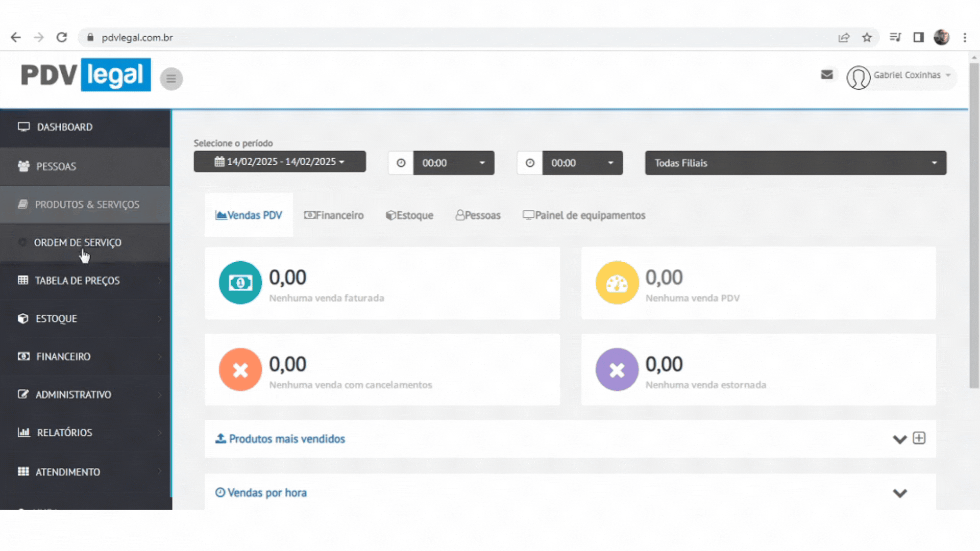This screenshot has height=551, width=980.
Task: Click the plus icon in Produtos mais vendidos
Action: (x=919, y=438)
